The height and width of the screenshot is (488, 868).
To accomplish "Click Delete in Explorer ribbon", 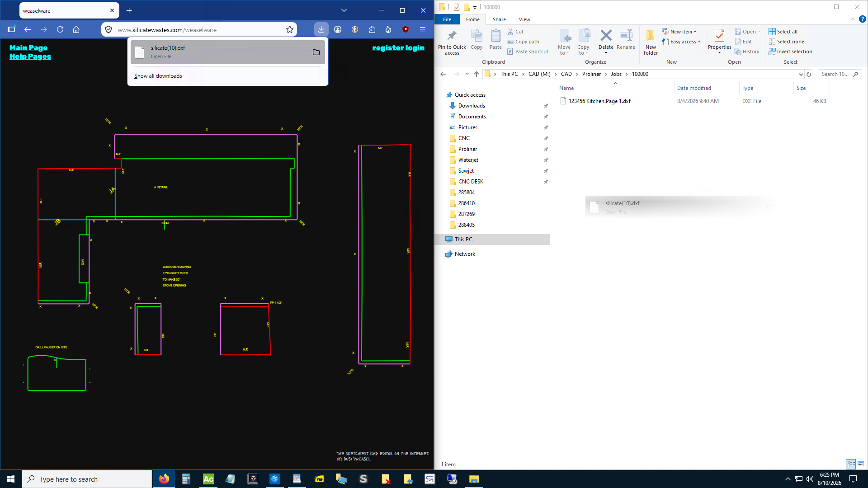I will coord(606,42).
